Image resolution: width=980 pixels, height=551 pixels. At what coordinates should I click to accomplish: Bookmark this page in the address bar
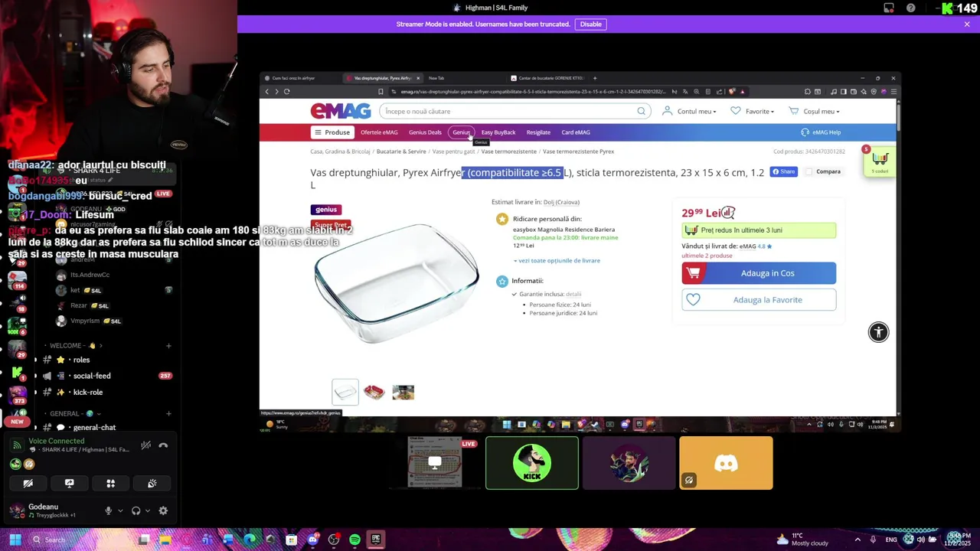point(381,92)
